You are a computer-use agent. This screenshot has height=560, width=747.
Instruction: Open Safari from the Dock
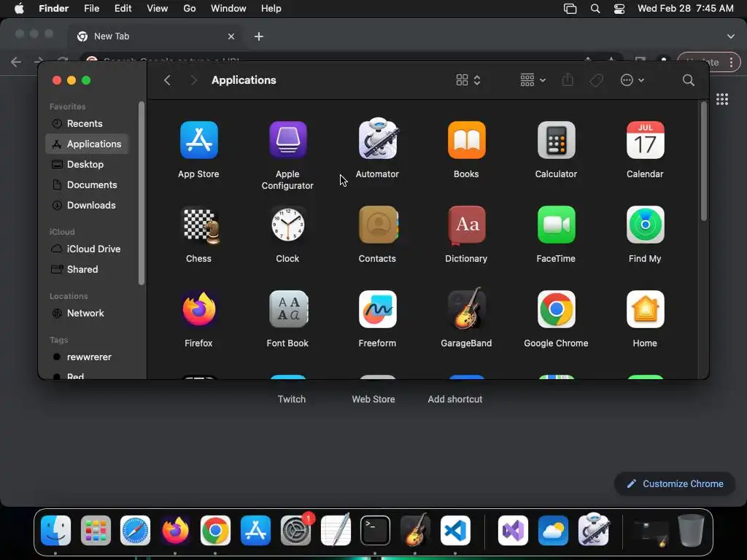pyautogui.click(x=135, y=530)
